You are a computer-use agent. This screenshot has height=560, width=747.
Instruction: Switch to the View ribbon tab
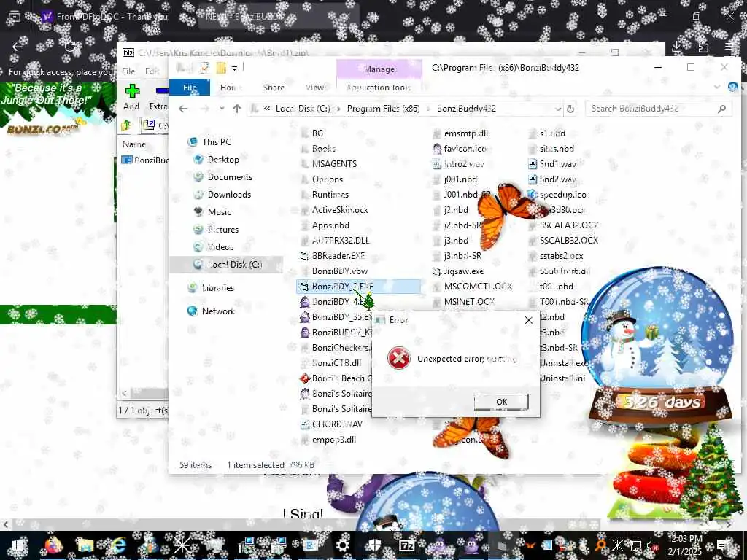click(x=314, y=87)
